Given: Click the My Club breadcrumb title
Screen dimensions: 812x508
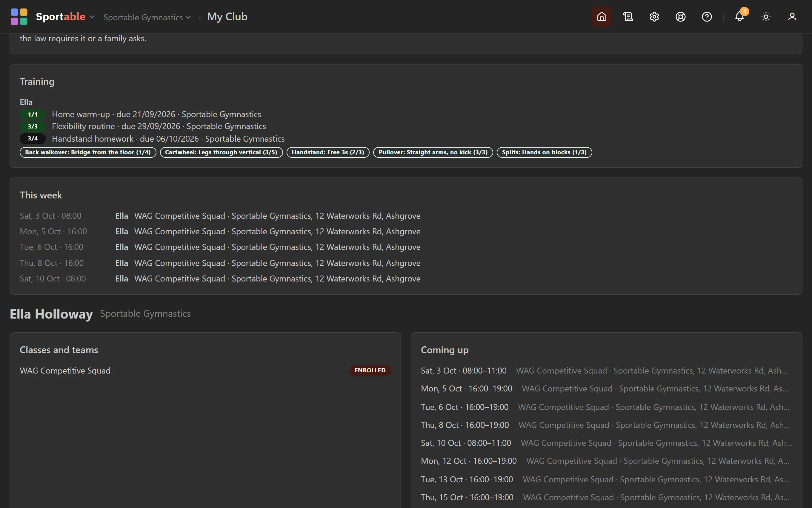Looking at the screenshot, I should coord(227,16).
